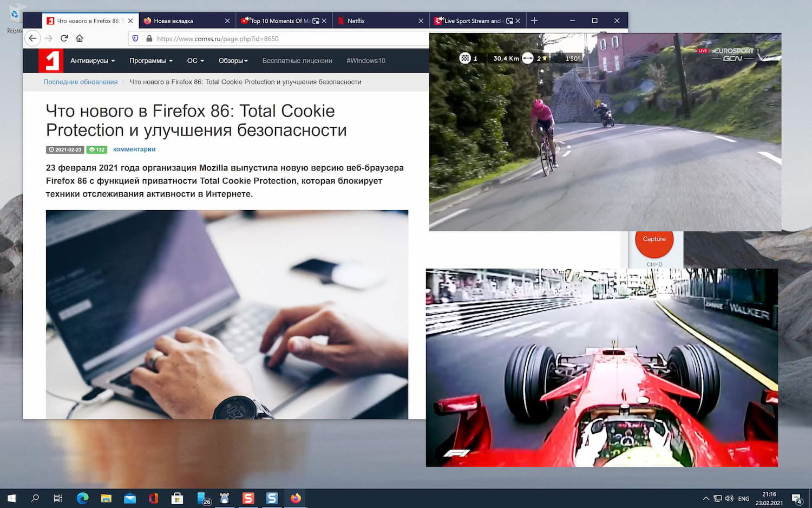Image resolution: width=812 pixels, height=508 pixels.
Task: Open the volume tray icon
Action: 729,498
